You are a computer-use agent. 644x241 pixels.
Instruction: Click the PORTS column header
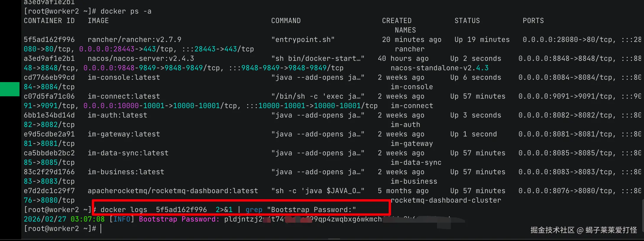(x=533, y=21)
